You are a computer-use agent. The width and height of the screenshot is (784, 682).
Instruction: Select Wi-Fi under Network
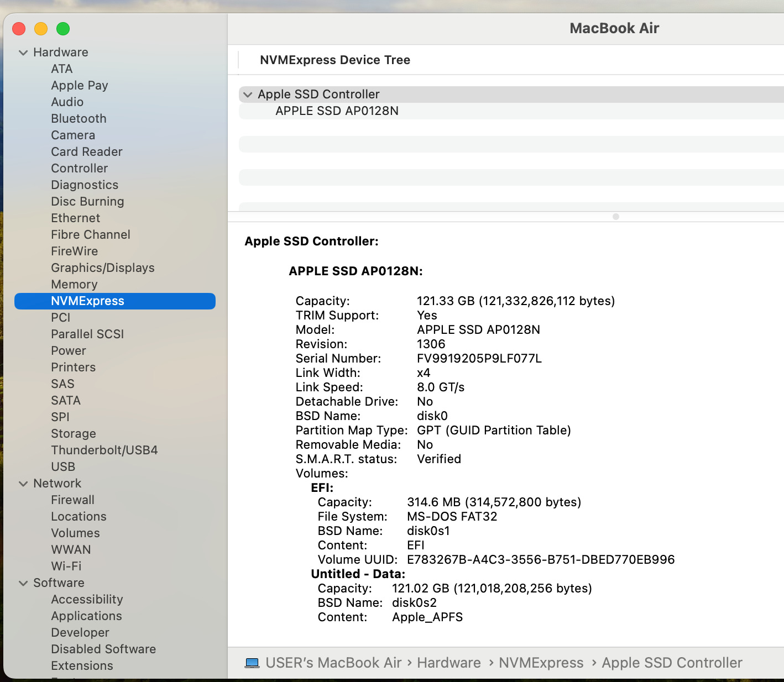(65, 566)
